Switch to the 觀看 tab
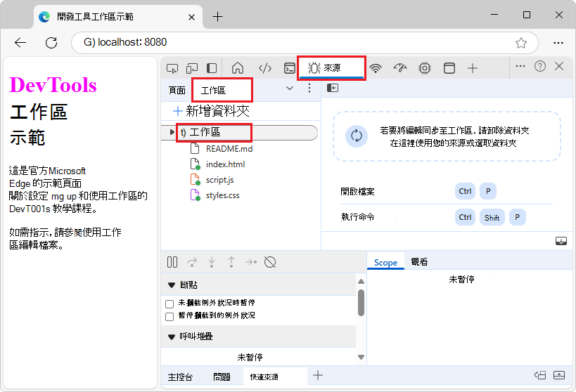This screenshot has height=392, width=576. pyautogui.click(x=419, y=262)
